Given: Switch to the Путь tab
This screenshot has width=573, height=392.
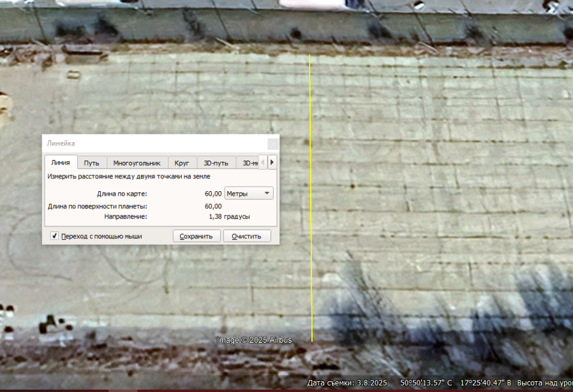Looking at the screenshot, I should [x=91, y=163].
